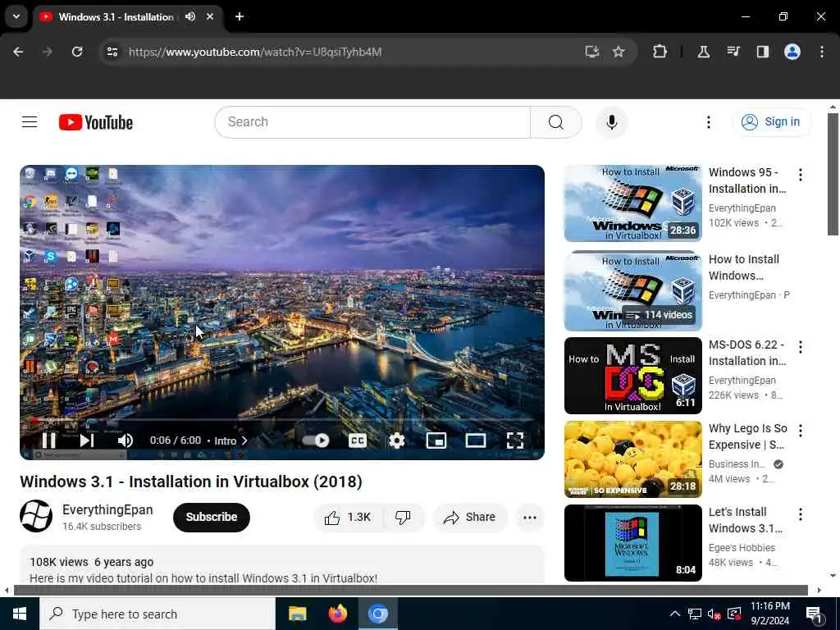Open the EverythingEpan channel name link
Screen dimensions: 840x630
[107, 509]
